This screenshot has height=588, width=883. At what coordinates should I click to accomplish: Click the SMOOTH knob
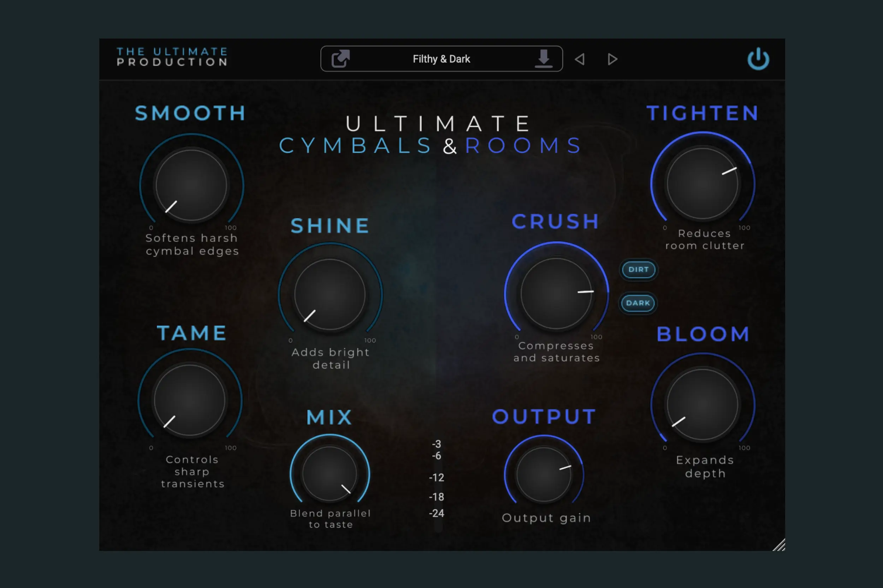pos(191,185)
